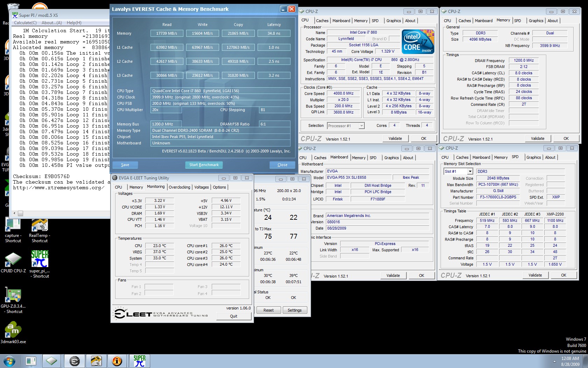
Task: Select Memory tab in CPU-Z Mainboard window
Action: 359,158
